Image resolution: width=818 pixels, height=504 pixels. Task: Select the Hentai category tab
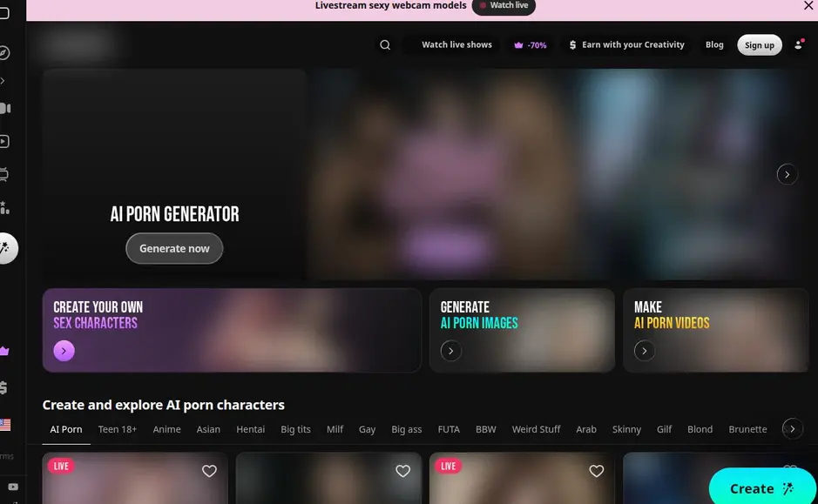(250, 429)
